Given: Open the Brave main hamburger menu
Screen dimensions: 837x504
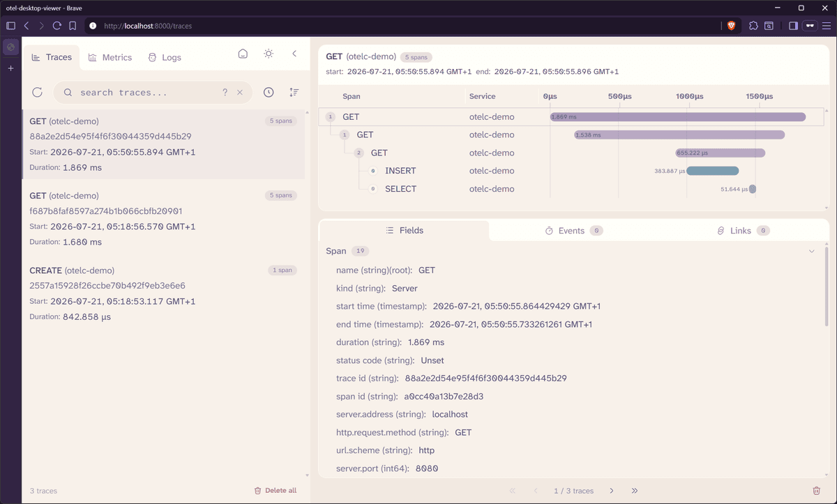Looking at the screenshot, I should (x=827, y=26).
